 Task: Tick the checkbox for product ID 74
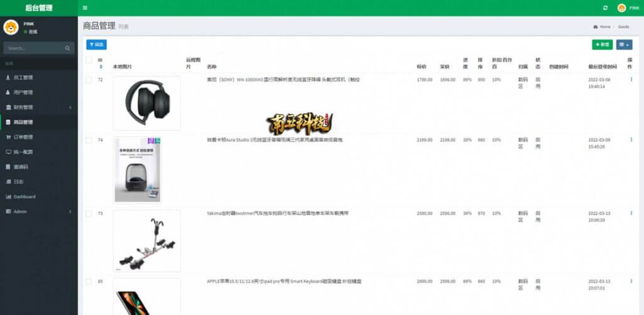pyautogui.click(x=89, y=140)
